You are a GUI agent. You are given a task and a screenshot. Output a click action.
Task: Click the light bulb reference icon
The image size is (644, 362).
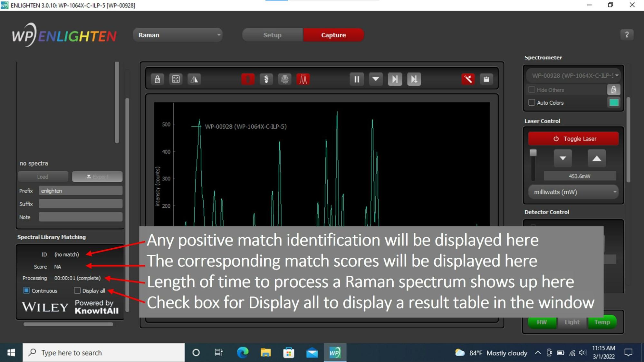point(266,79)
